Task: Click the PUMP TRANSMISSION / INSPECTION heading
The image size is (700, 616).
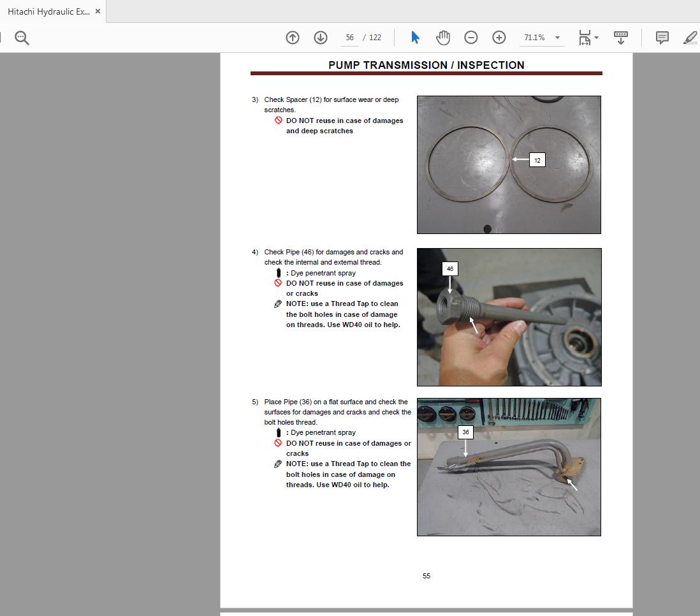Action: click(426, 65)
